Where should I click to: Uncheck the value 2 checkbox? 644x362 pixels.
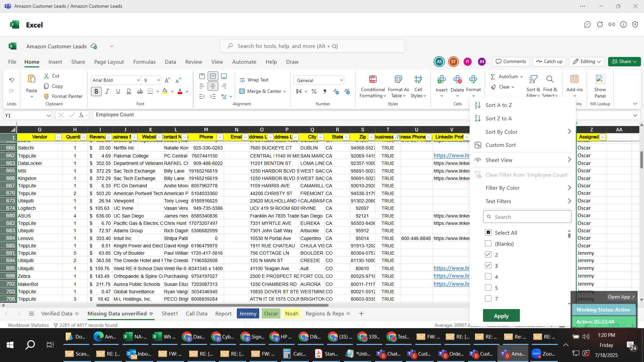pyautogui.click(x=488, y=255)
